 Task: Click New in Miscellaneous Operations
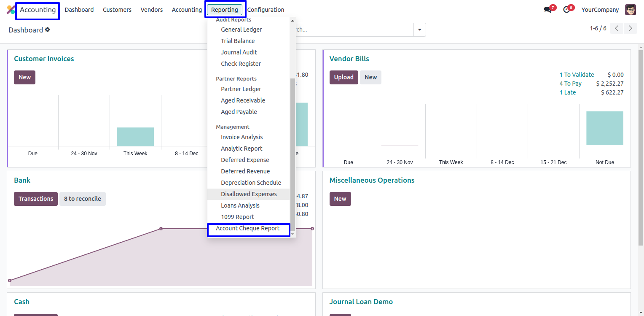340,199
